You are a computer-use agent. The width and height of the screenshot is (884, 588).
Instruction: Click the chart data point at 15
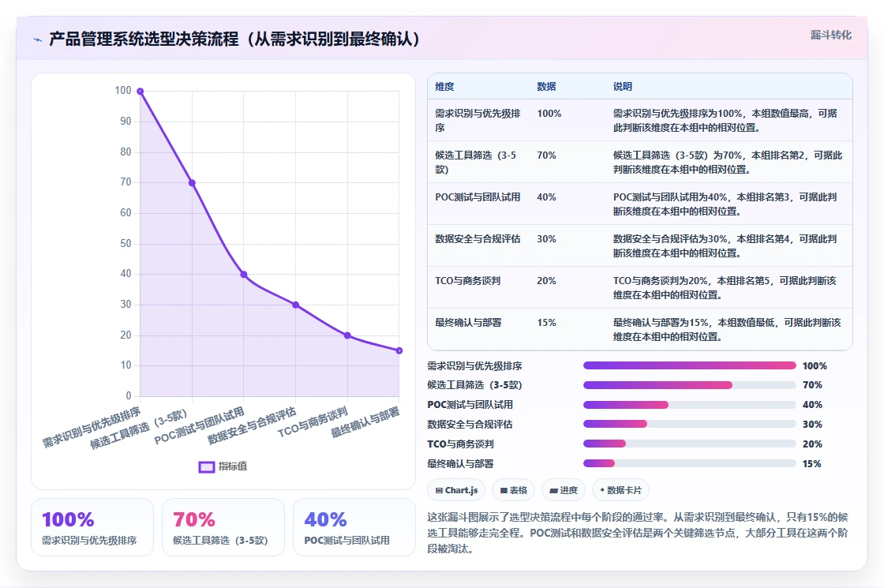pyautogui.click(x=399, y=350)
